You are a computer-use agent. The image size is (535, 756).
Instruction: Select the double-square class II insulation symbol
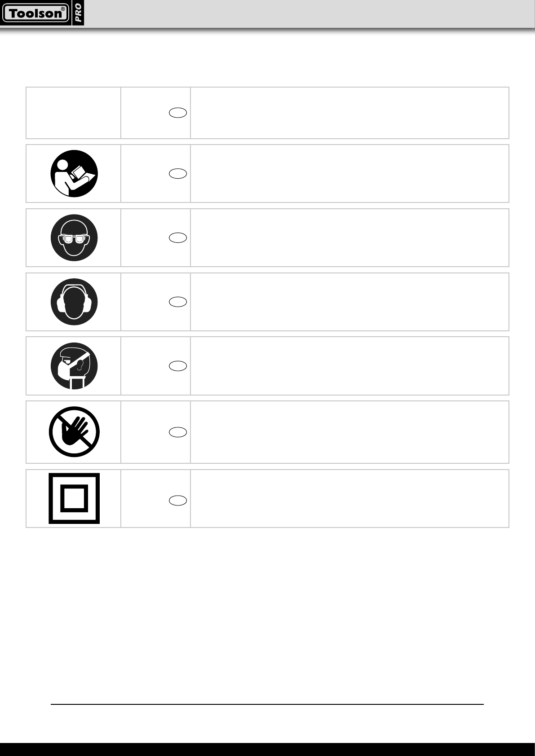click(x=74, y=498)
